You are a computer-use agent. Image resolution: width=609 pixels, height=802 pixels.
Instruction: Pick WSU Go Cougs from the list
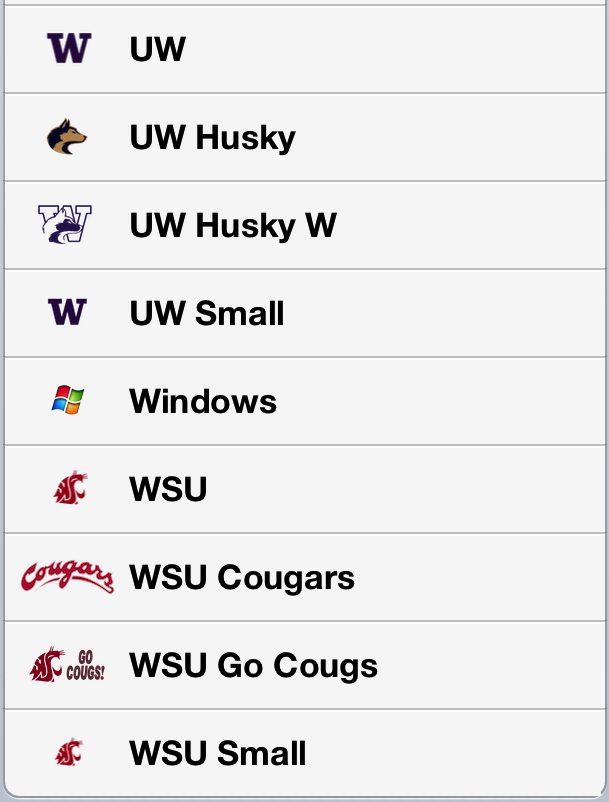(x=305, y=665)
